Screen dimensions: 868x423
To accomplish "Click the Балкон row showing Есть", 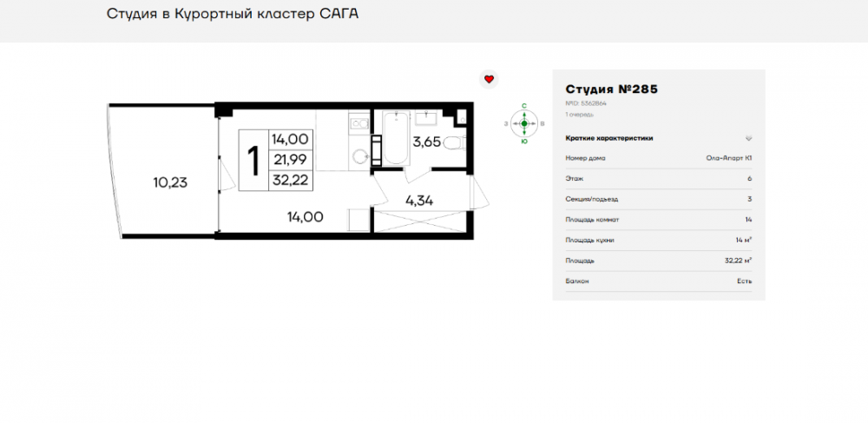I will click(x=658, y=281).
